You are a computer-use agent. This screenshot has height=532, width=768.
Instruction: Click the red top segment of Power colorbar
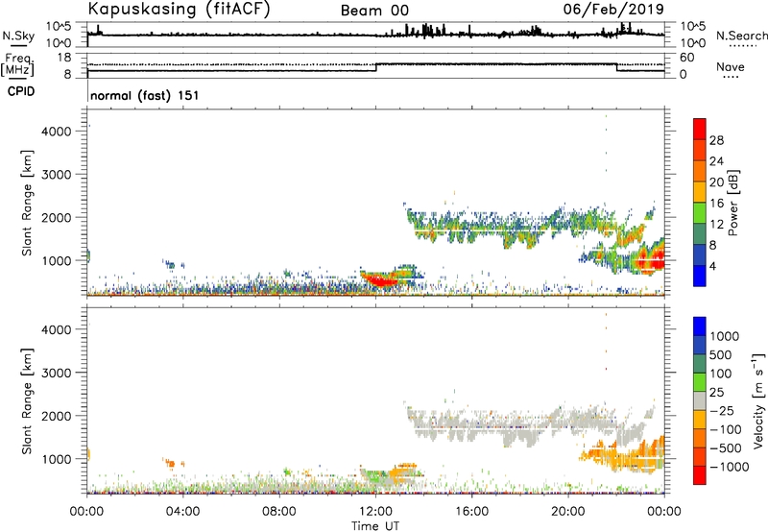tap(700, 129)
